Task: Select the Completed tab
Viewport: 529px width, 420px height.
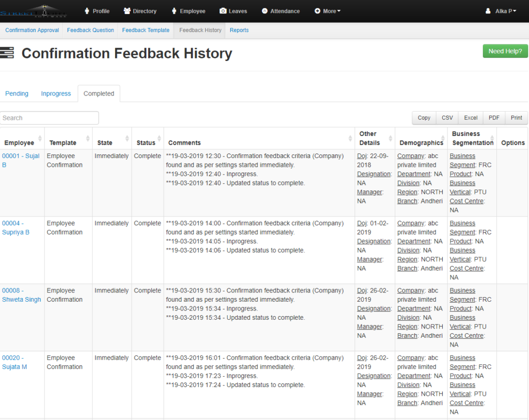Action: 99,94
